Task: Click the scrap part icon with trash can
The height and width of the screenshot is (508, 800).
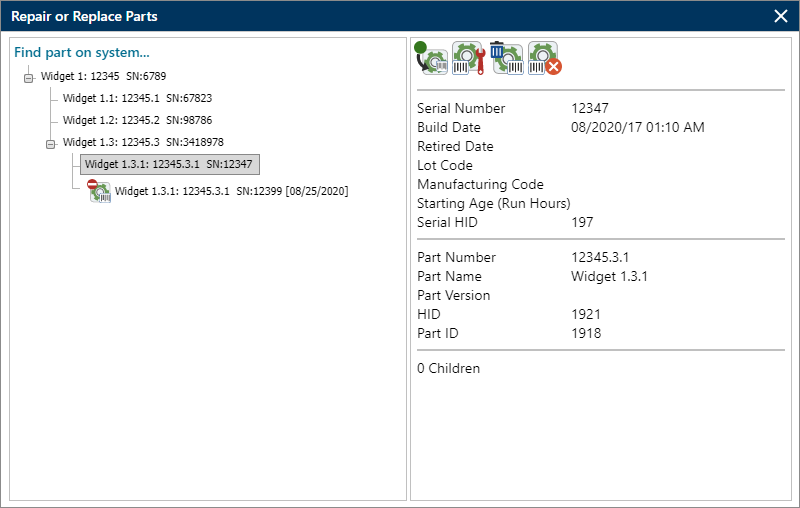Action: pyautogui.click(x=507, y=59)
